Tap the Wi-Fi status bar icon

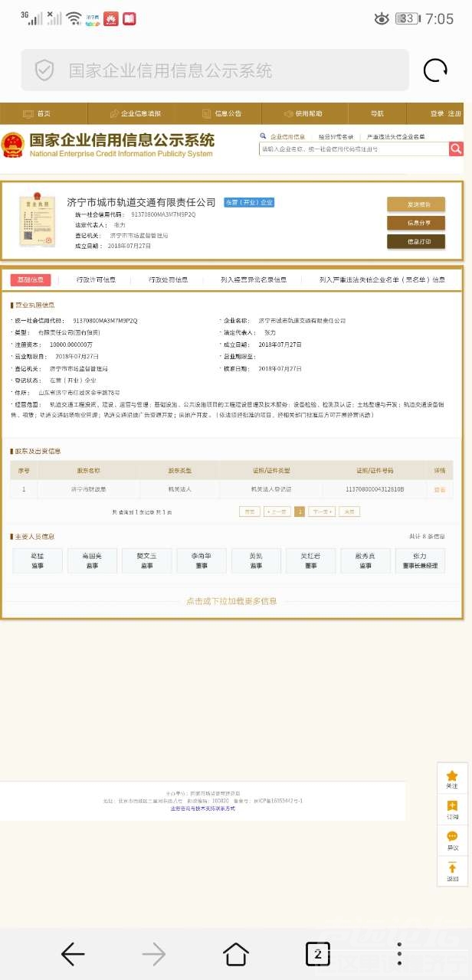pyautogui.click(x=74, y=18)
